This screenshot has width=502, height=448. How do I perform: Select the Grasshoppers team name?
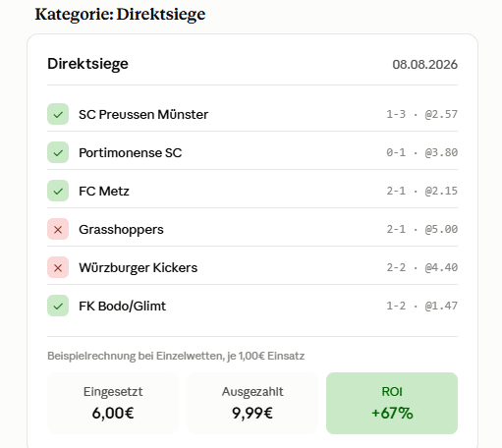click(121, 230)
